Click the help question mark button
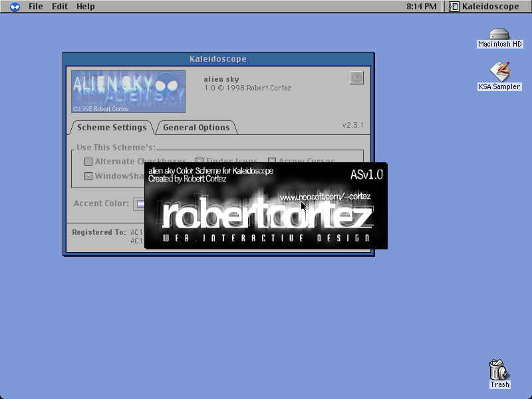532x399 pixels. [356, 78]
